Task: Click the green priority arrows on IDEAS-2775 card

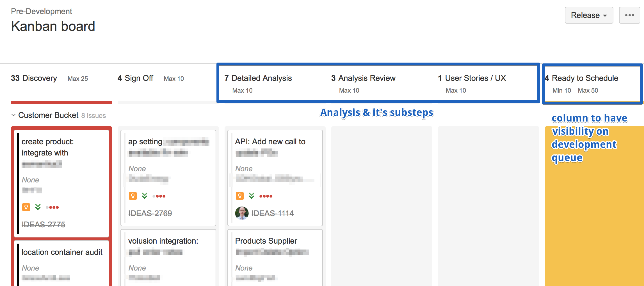Action: pyautogui.click(x=38, y=207)
